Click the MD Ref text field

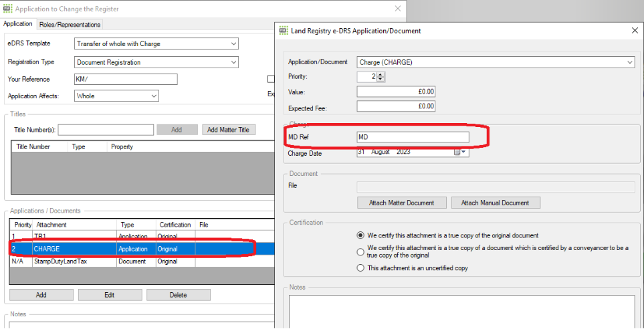pos(413,137)
